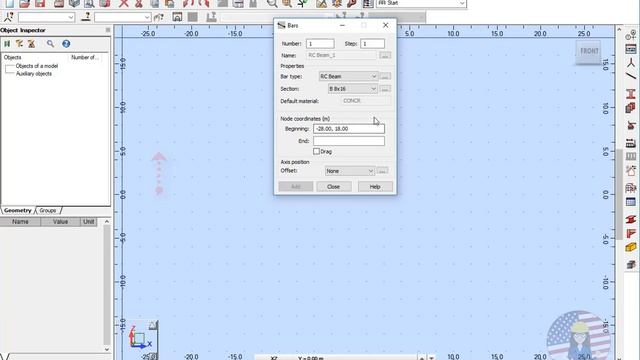Screen dimensions: 640x360
Task: Open the Bar type dropdown
Action: [x=348, y=76]
